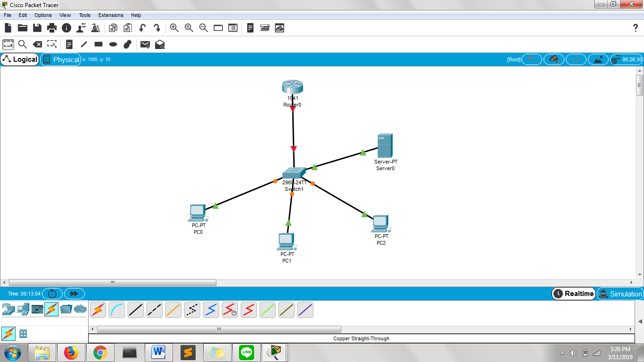Select the Network Devices category

tap(8, 309)
